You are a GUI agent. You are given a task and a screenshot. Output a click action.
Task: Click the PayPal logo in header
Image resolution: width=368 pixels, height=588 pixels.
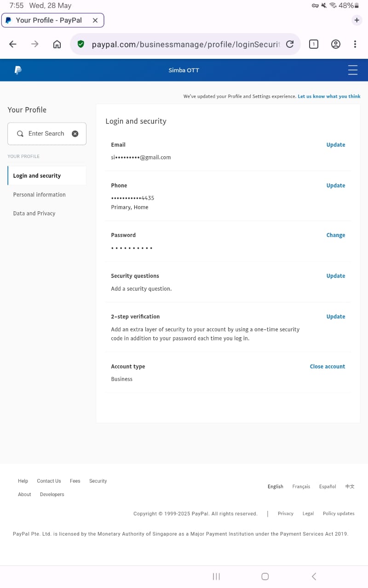(x=18, y=70)
